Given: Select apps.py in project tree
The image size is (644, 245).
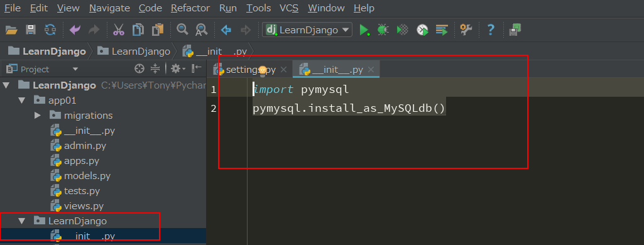Looking at the screenshot, I should [x=74, y=161].
